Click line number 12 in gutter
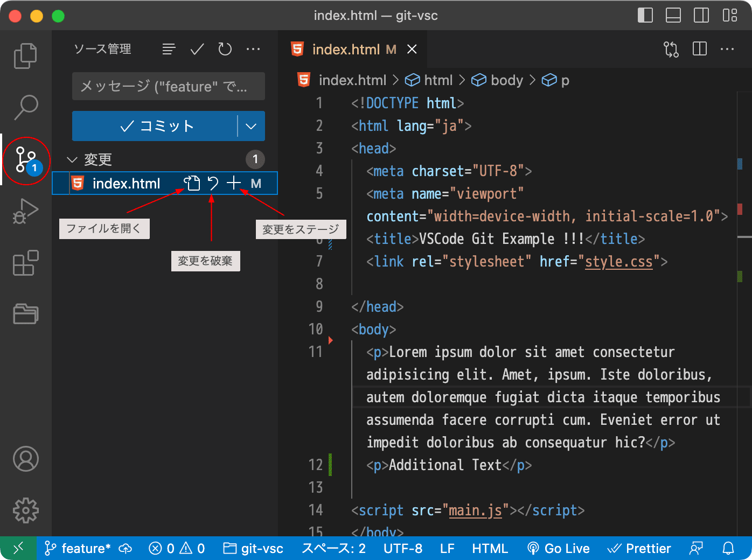Image resolution: width=752 pixels, height=560 pixels. [x=316, y=465]
